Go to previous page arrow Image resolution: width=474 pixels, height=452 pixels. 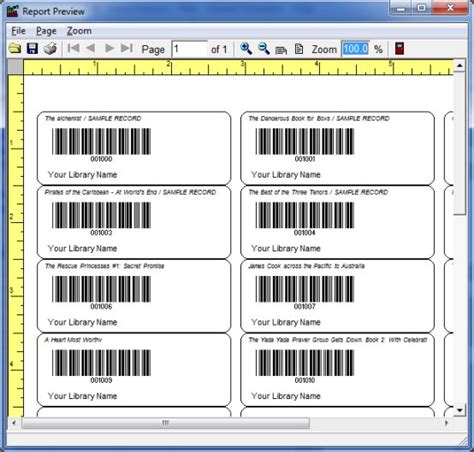[x=91, y=48]
